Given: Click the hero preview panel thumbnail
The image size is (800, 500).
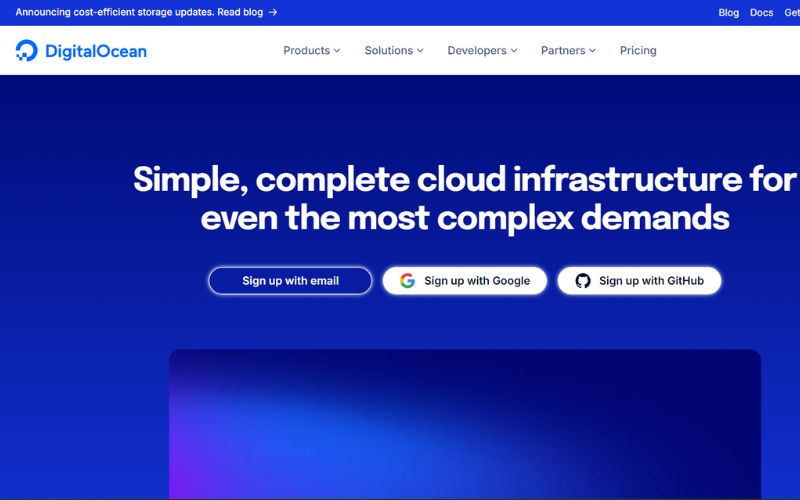Looking at the screenshot, I should [x=465, y=423].
